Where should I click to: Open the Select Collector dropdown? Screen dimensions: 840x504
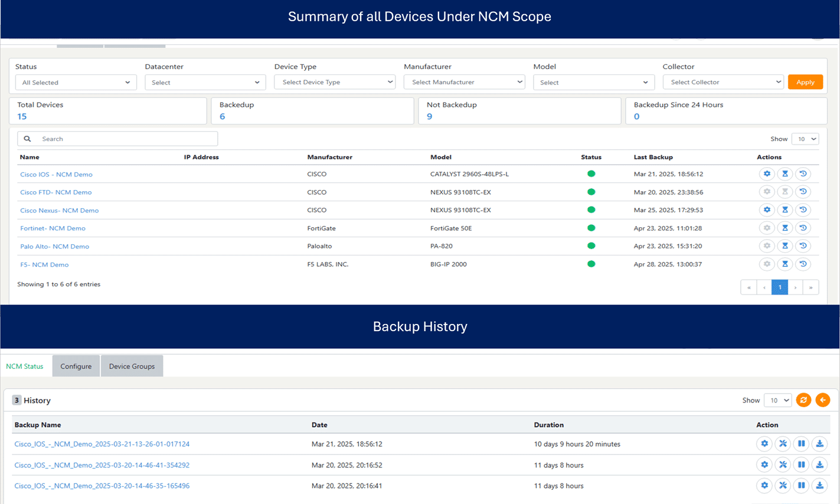[x=723, y=83]
